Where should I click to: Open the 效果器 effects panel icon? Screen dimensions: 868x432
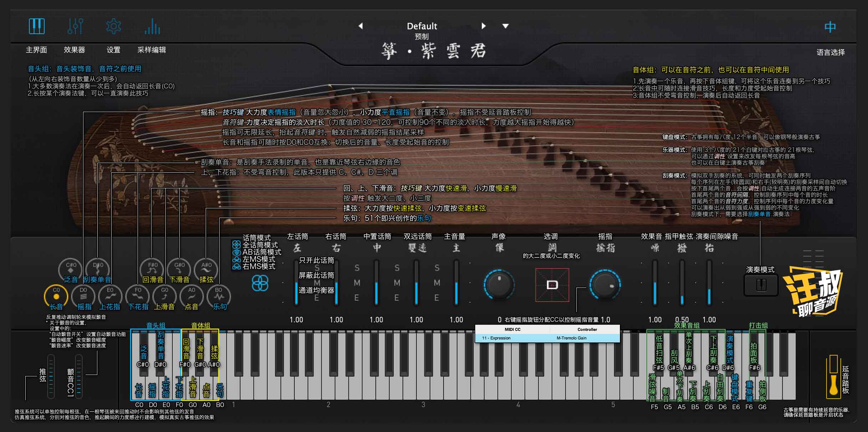pyautogui.click(x=75, y=26)
